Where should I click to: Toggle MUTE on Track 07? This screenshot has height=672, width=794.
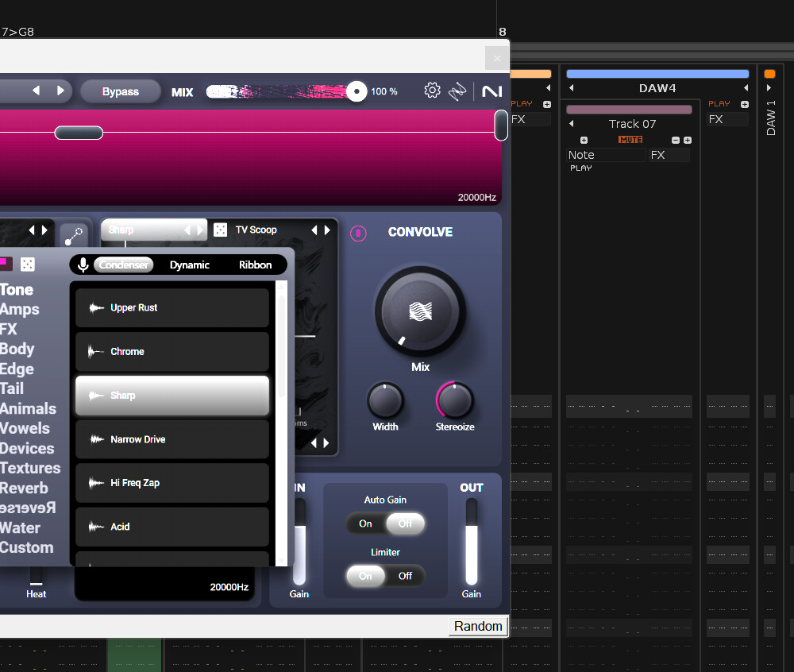click(x=630, y=140)
